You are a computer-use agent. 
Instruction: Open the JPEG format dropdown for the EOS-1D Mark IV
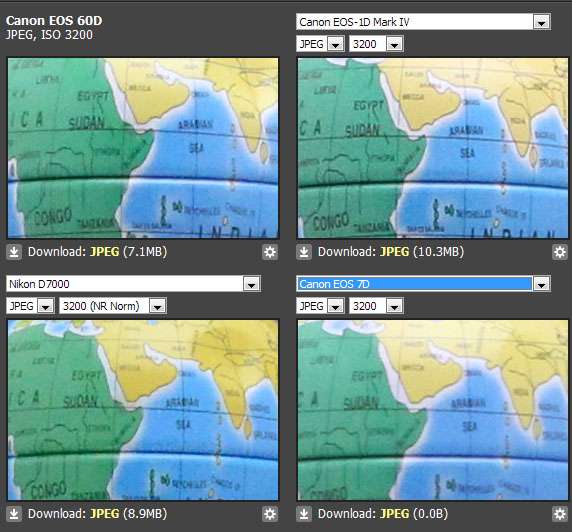point(320,44)
